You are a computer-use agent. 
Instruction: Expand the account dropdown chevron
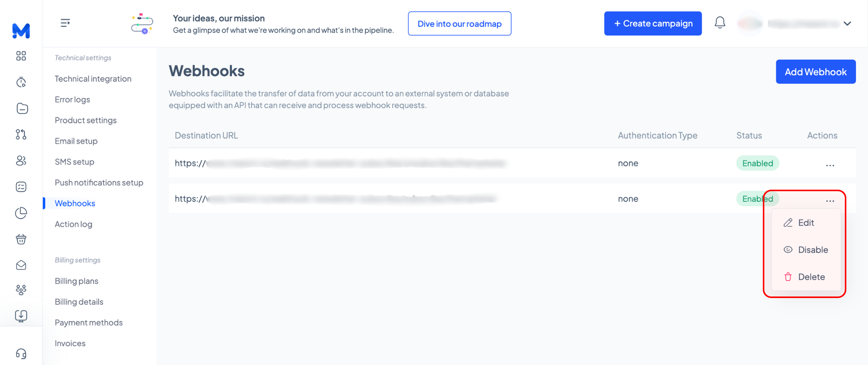pos(847,24)
